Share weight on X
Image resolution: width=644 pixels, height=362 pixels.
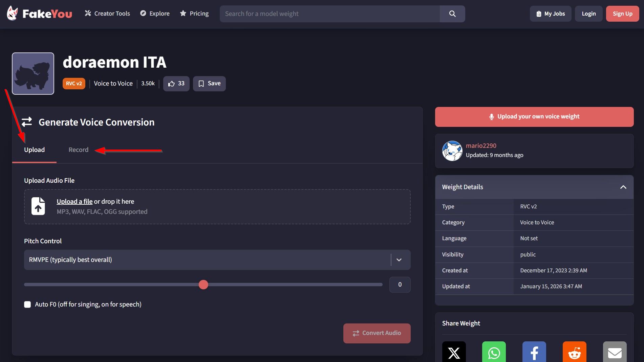pyautogui.click(x=454, y=352)
